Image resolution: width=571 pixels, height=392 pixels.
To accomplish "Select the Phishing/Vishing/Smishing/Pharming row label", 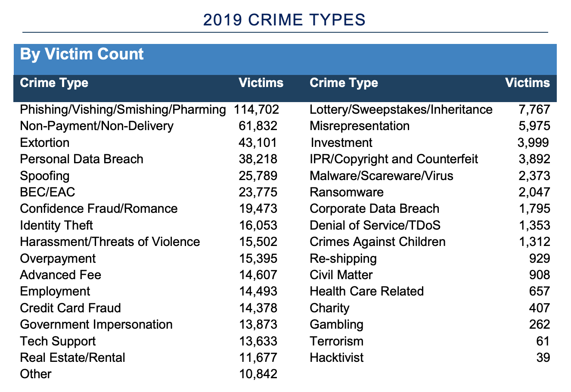I will [123, 110].
